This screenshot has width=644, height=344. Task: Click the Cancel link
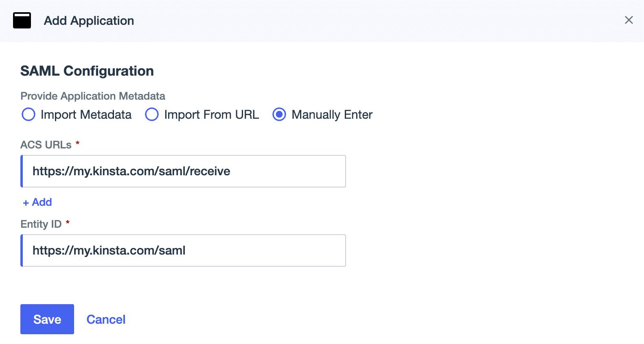[x=106, y=319]
